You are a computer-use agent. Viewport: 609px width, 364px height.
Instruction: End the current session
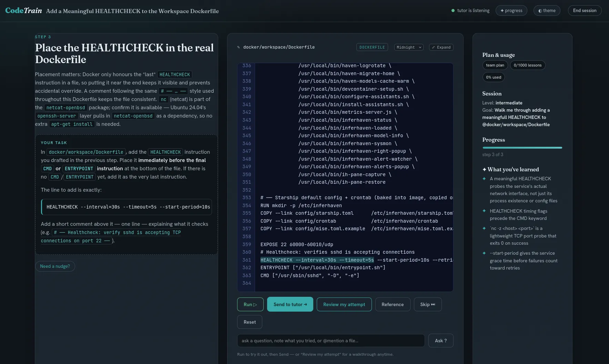585,11
